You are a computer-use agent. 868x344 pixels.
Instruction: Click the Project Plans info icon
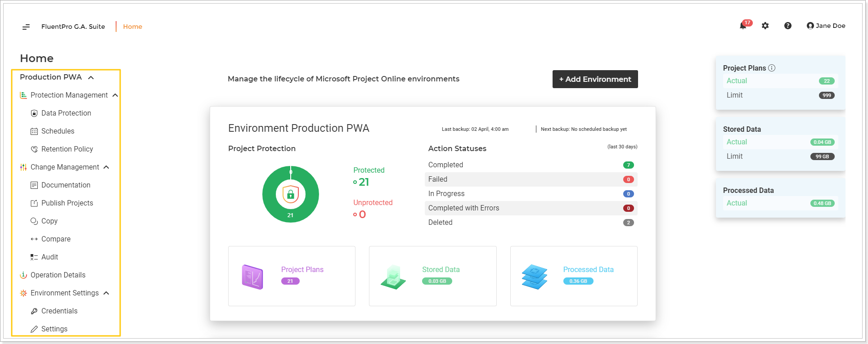point(772,68)
